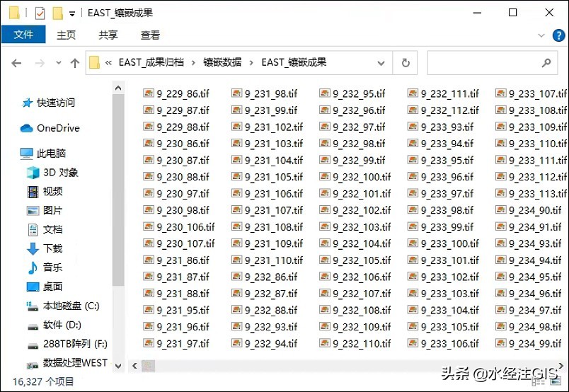Screen dimensions: 569x392
Task: Go back to previous folder
Action: (x=16, y=63)
